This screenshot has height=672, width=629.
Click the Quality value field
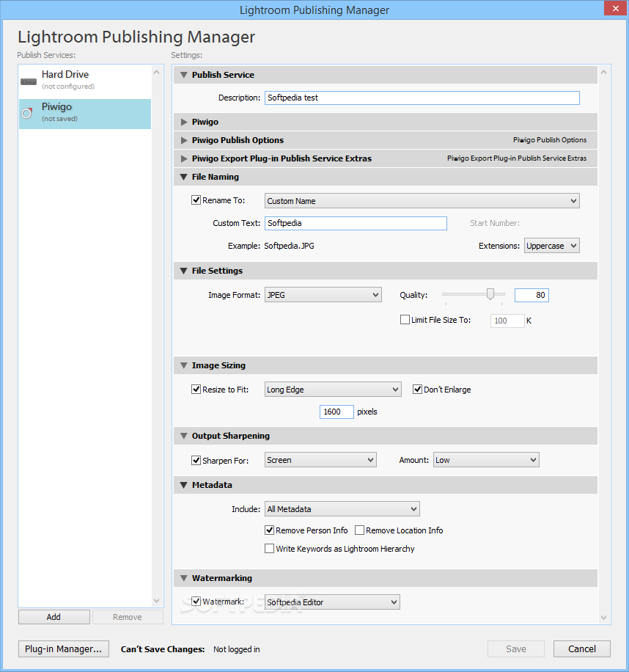tap(531, 295)
